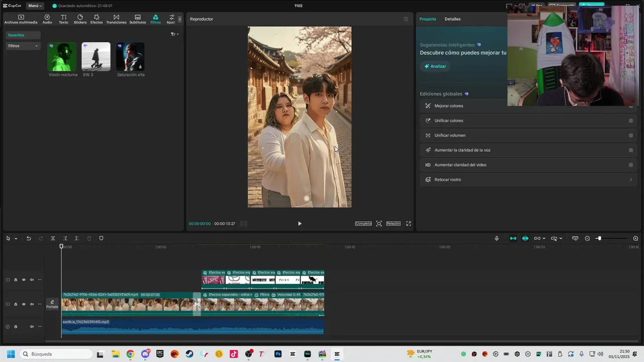The image size is (644, 362).
Task: Play the video preview
Action: pos(300,224)
